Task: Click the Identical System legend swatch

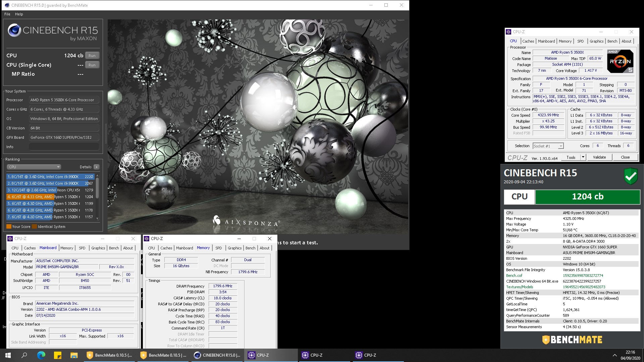Action: coord(34,227)
